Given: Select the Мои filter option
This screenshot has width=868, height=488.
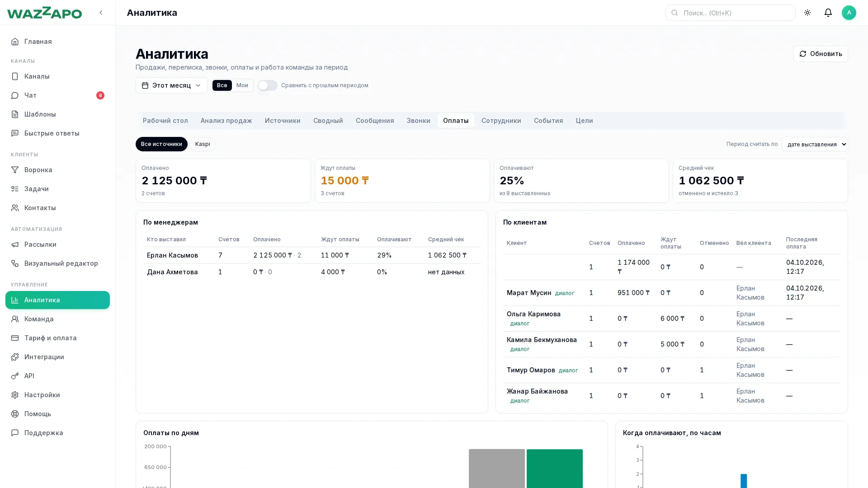Looking at the screenshot, I should [242, 85].
